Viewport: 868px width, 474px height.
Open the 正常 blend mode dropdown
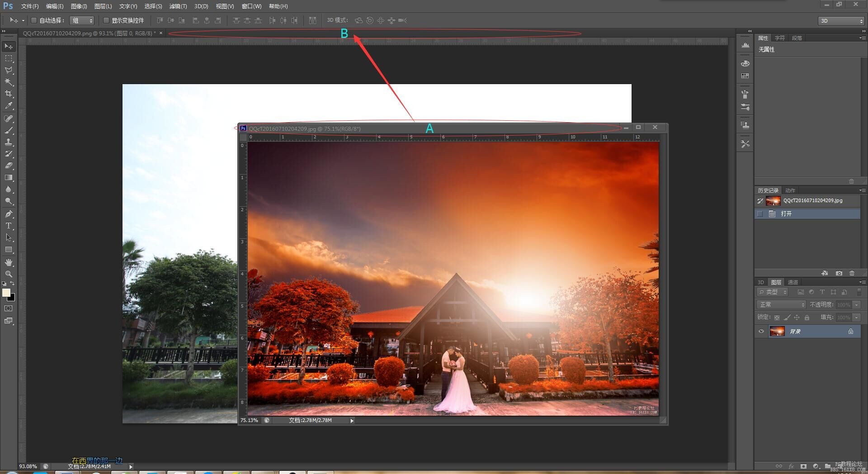[x=781, y=305]
